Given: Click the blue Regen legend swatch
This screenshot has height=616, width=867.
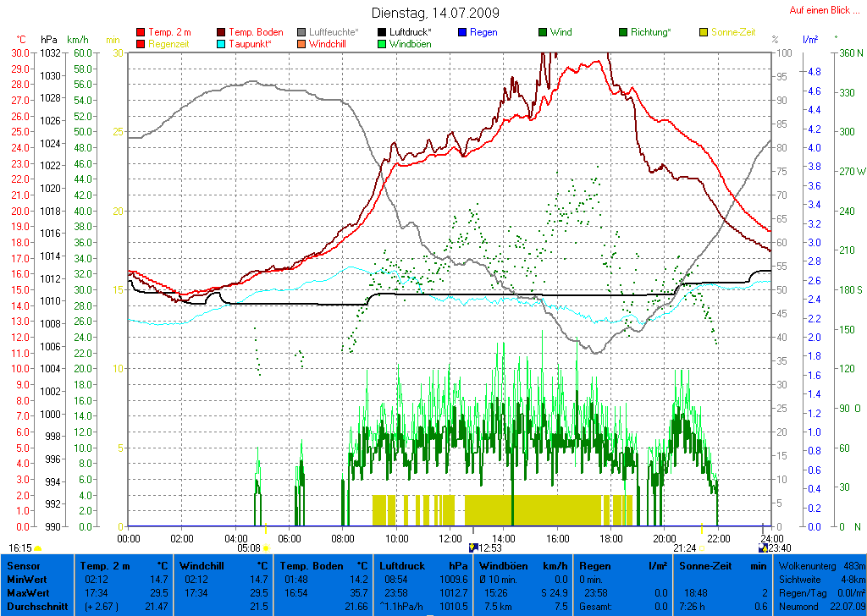Looking at the screenshot, I should (462, 33).
